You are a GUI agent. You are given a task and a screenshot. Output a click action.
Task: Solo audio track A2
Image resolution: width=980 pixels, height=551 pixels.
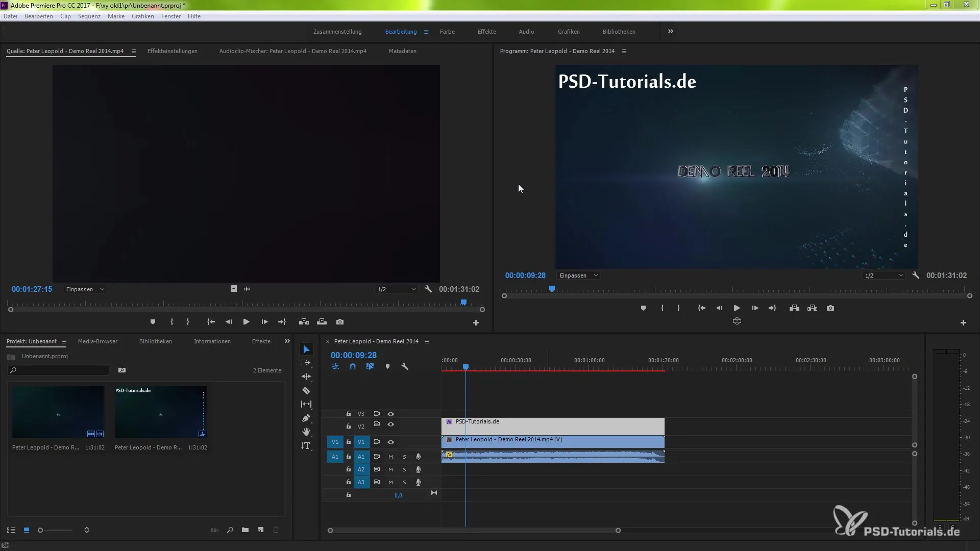point(404,469)
